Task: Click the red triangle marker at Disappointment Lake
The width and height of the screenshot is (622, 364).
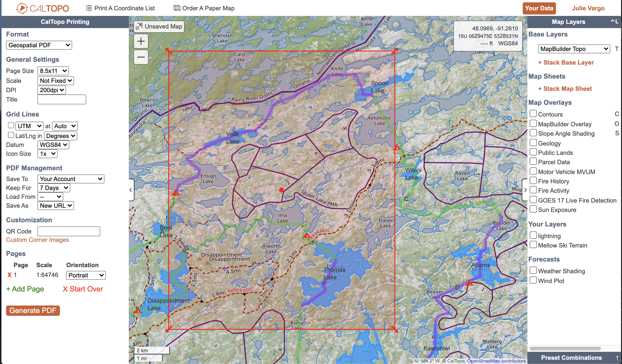Action: pos(137,310)
